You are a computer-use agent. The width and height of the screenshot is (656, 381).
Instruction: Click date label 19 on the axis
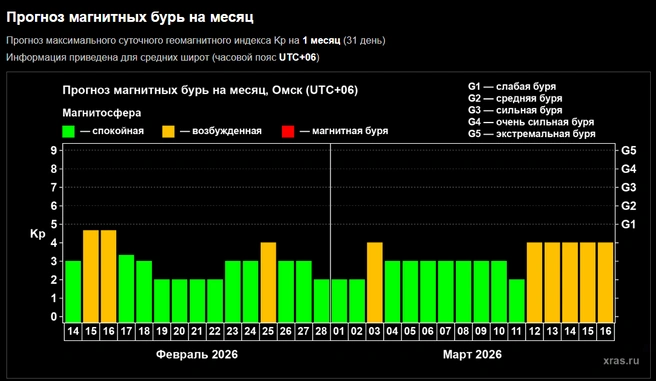point(162,332)
